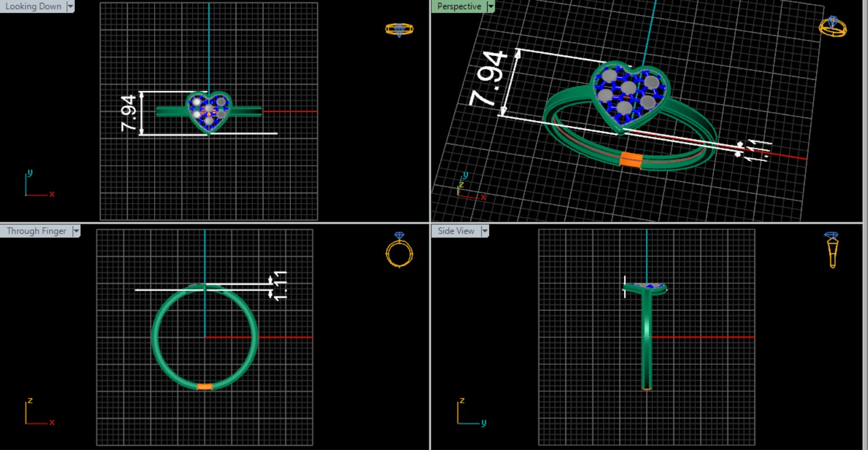
Task: Activate the Looking Down viewport title
Action: coord(33,6)
